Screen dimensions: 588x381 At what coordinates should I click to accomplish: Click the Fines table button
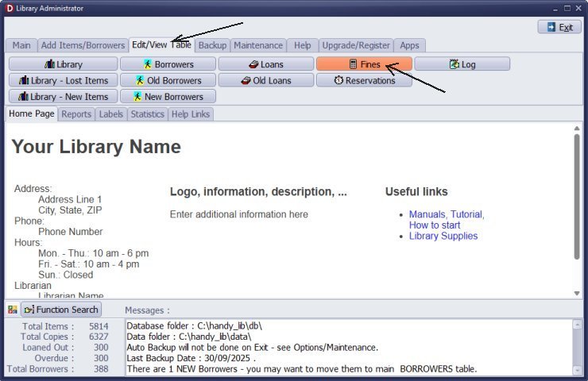pos(364,64)
